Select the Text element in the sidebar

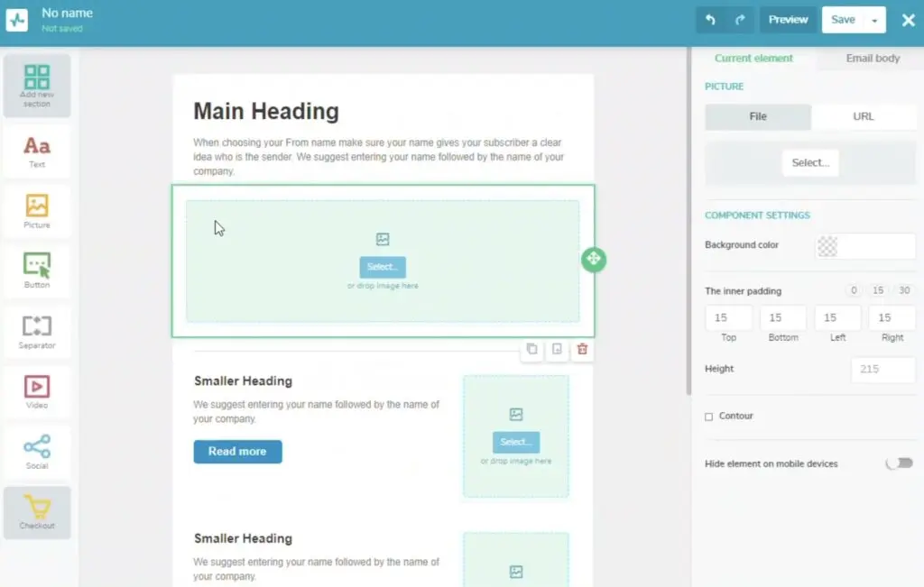coord(37,151)
